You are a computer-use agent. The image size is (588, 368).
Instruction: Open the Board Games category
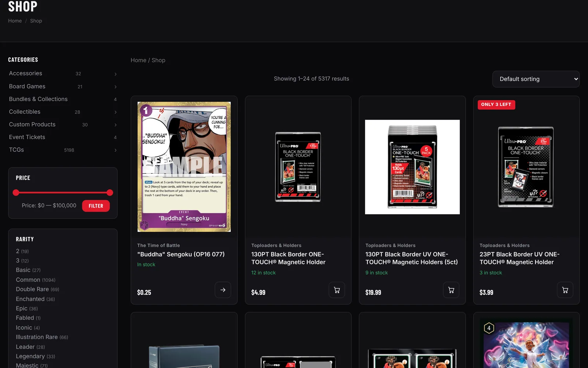click(27, 86)
